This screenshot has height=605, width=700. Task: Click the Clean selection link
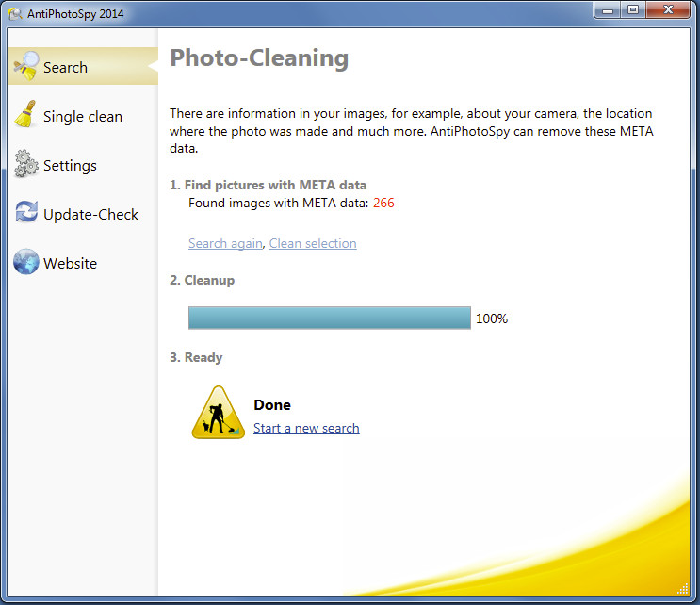[313, 243]
